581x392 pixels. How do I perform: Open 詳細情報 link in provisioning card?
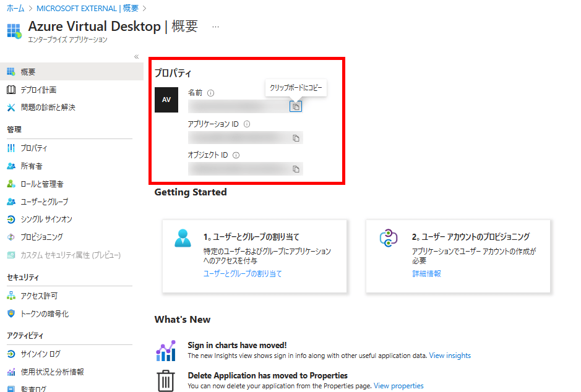[x=426, y=273]
